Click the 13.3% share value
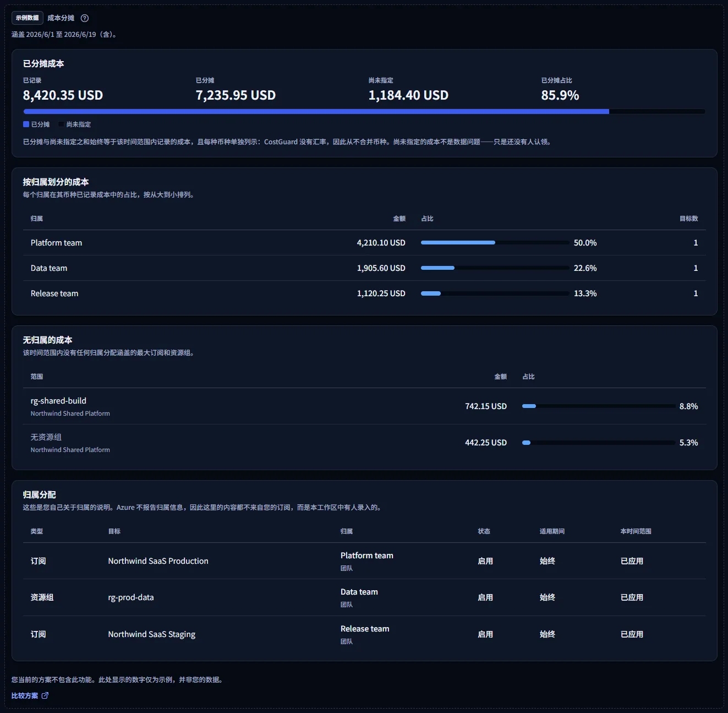The height and width of the screenshot is (713, 728). [x=585, y=293]
